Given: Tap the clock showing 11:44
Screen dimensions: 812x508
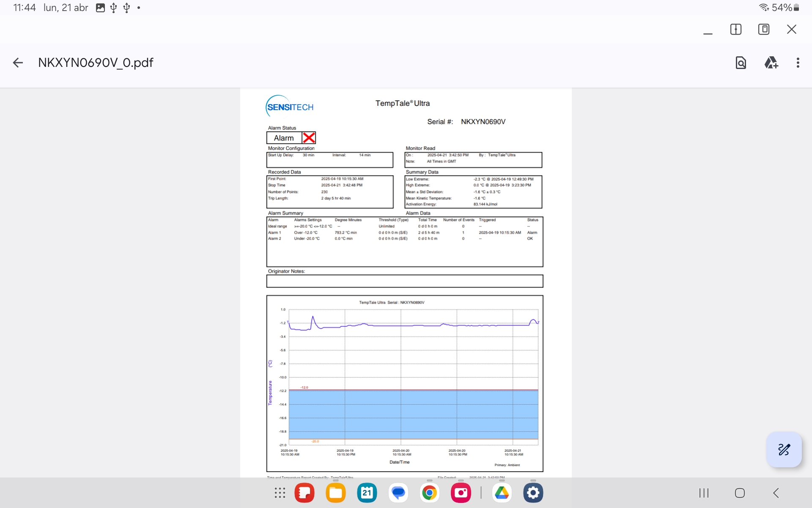Looking at the screenshot, I should [24, 8].
